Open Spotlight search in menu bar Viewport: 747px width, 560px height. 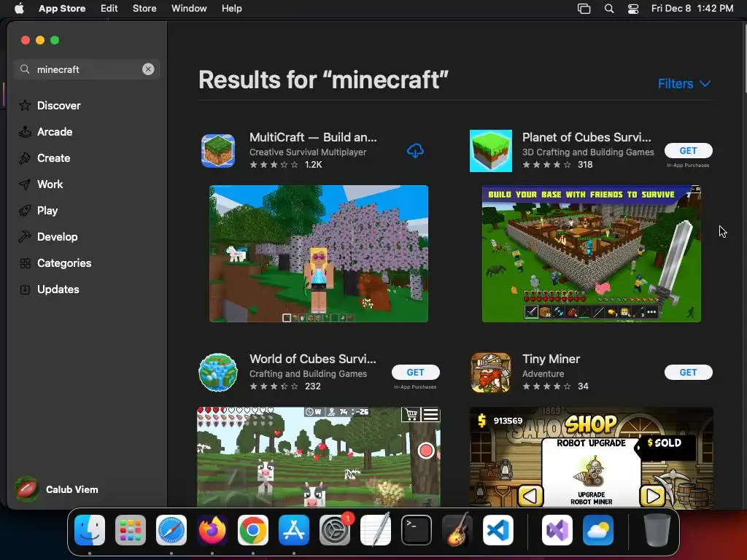click(609, 9)
